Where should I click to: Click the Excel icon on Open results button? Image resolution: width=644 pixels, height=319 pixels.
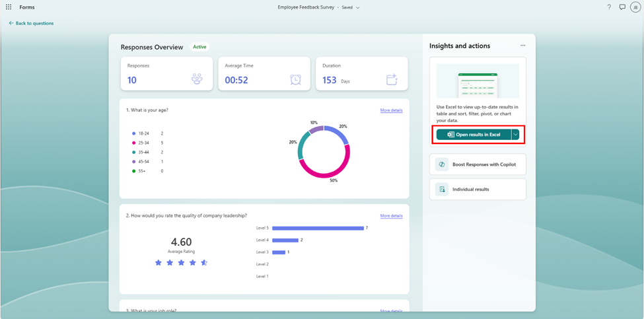point(450,135)
